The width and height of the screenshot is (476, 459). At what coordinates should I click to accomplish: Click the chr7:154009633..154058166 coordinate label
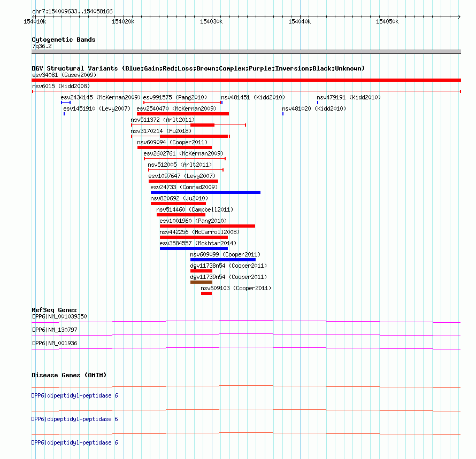(x=72, y=11)
